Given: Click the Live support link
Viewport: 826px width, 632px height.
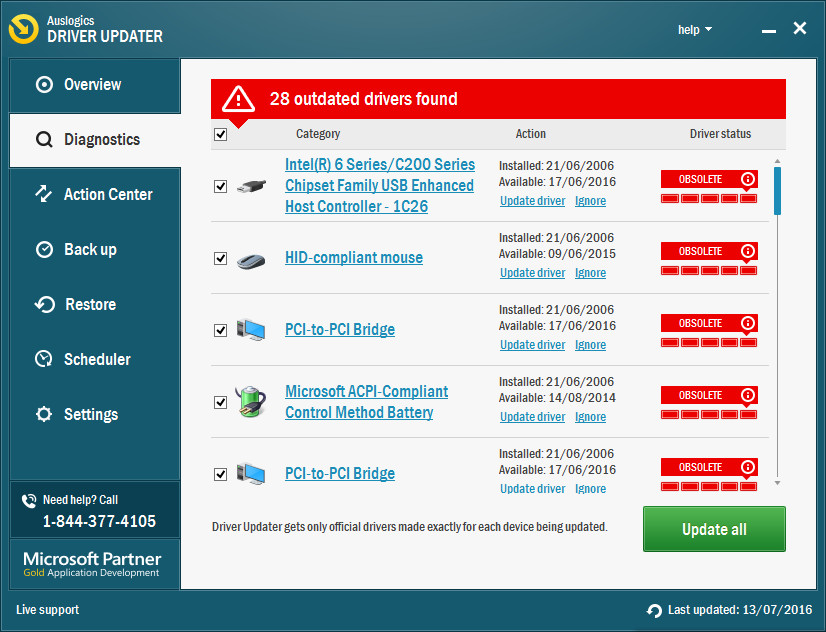Looking at the screenshot, I should [x=47, y=610].
